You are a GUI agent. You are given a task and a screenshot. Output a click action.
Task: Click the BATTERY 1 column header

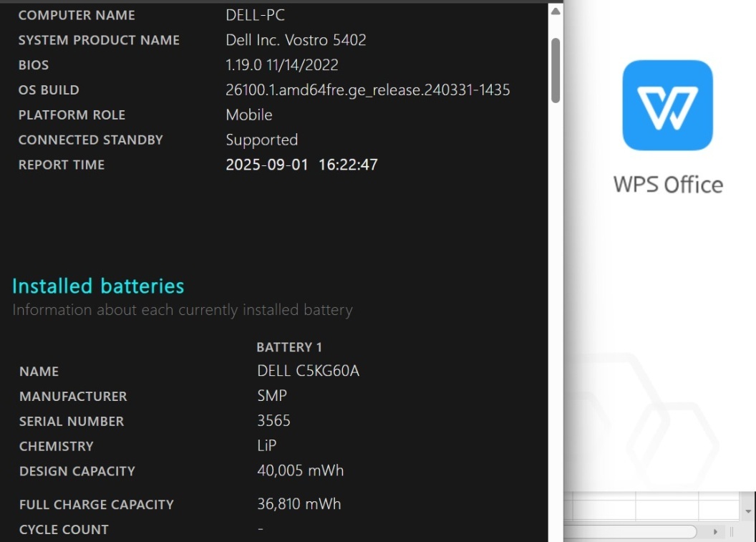289,347
